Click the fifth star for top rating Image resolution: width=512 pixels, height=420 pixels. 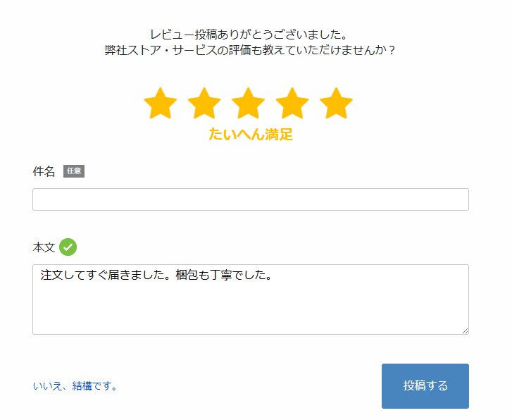pos(336,104)
